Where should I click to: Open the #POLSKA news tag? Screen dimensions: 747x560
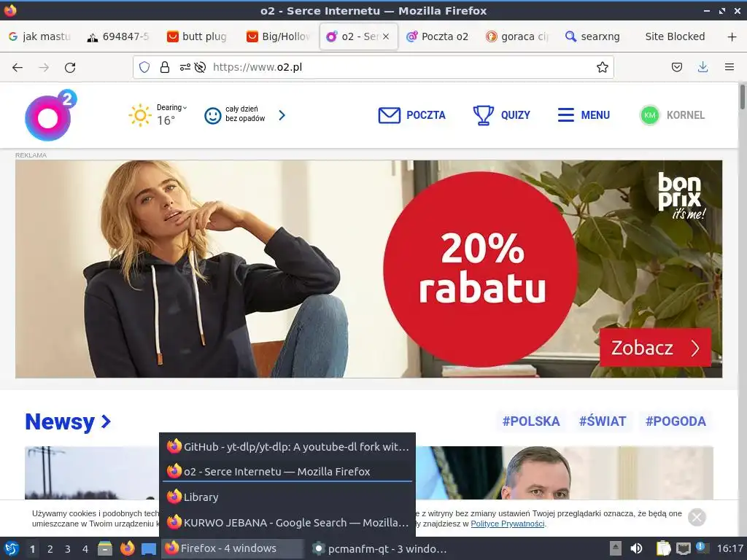click(x=531, y=421)
